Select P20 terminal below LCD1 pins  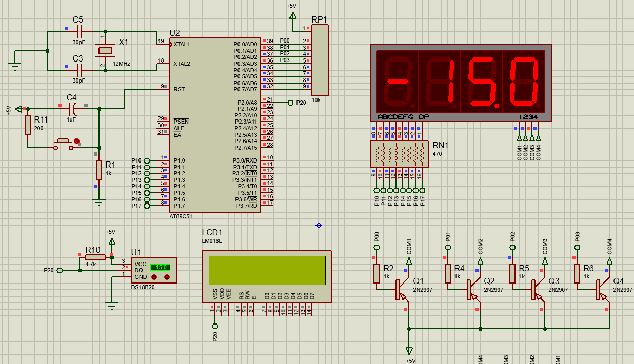pyautogui.click(x=215, y=326)
